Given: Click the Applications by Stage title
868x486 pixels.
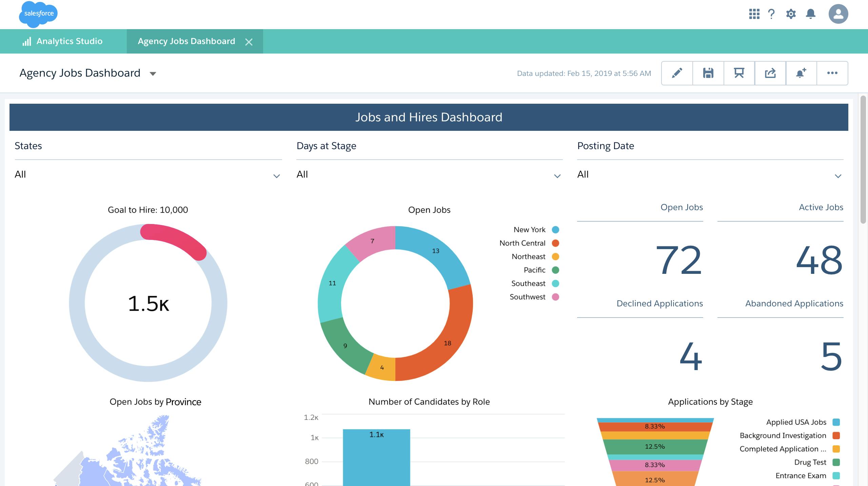Looking at the screenshot, I should click(710, 402).
